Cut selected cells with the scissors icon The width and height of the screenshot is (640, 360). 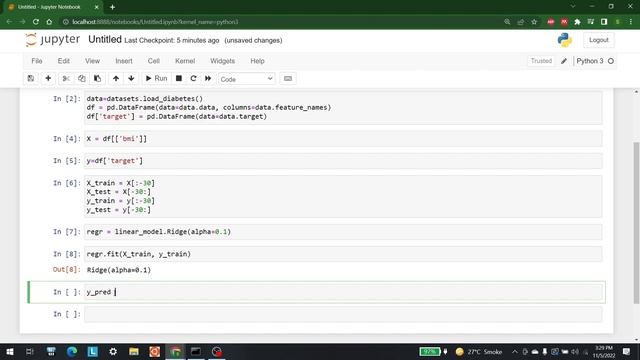click(x=66, y=78)
